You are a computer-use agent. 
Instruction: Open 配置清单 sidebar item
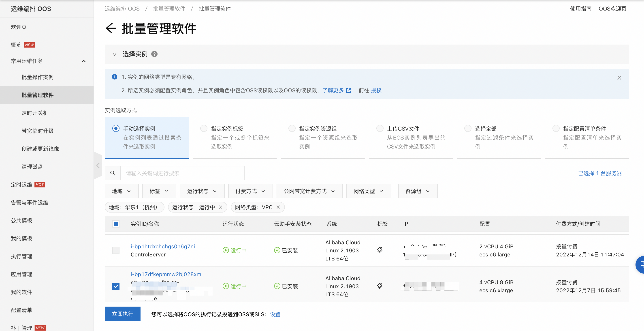point(21,310)
